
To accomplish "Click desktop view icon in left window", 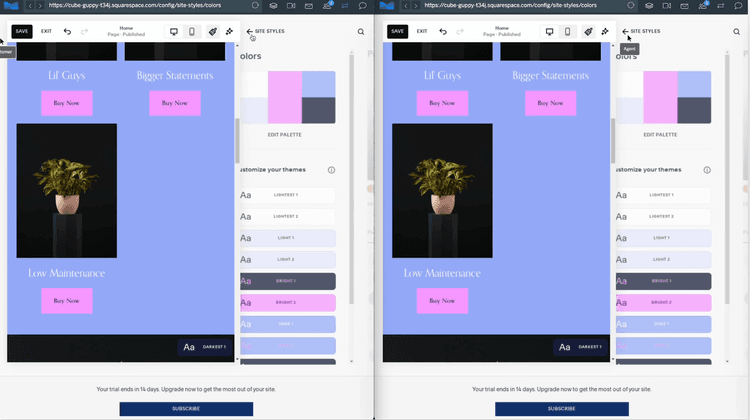I will (174, 31).
